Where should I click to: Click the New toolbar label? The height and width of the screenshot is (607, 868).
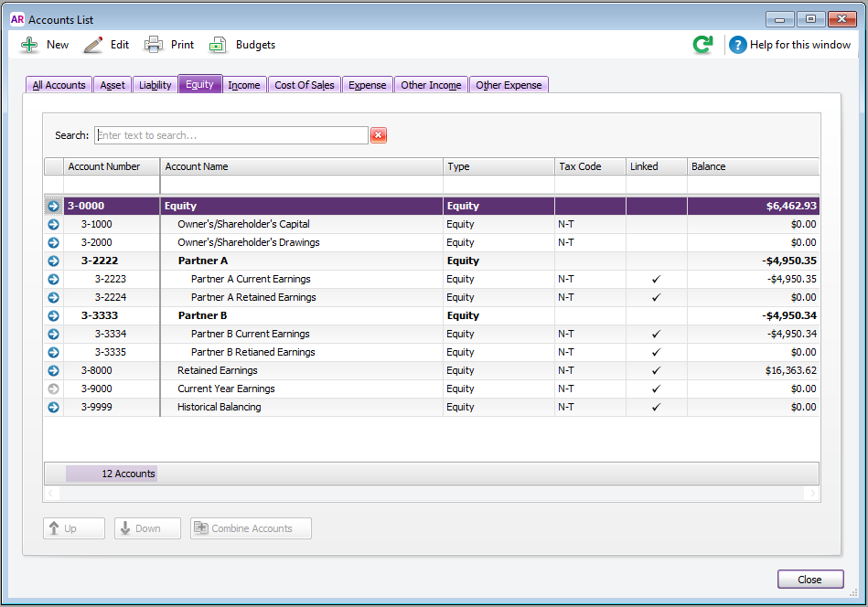(58, 45)
